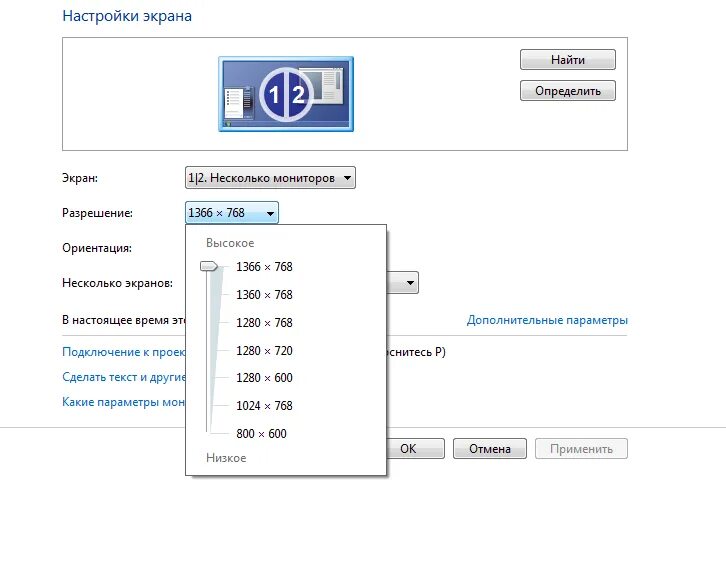
Task: Choose the 1366 × 768 resolution option
Action: click(x=264, y=267)
